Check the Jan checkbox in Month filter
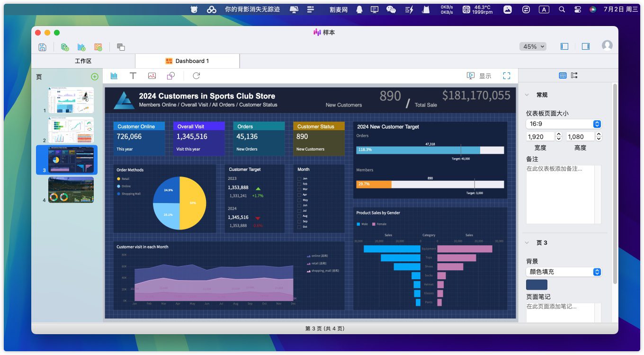The height and width of the screenshot is (355, 644). click(299, 178)
